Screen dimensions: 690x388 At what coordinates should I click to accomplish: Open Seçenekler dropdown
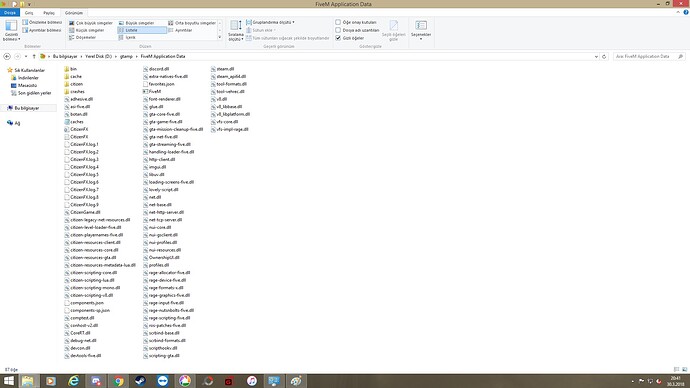(x=421, y=31)
